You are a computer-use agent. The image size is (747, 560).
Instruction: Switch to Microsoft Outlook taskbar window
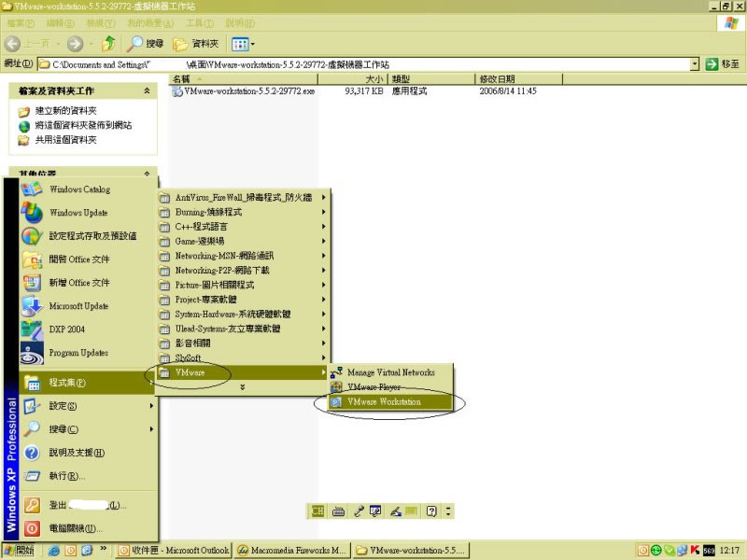point(174,550)
